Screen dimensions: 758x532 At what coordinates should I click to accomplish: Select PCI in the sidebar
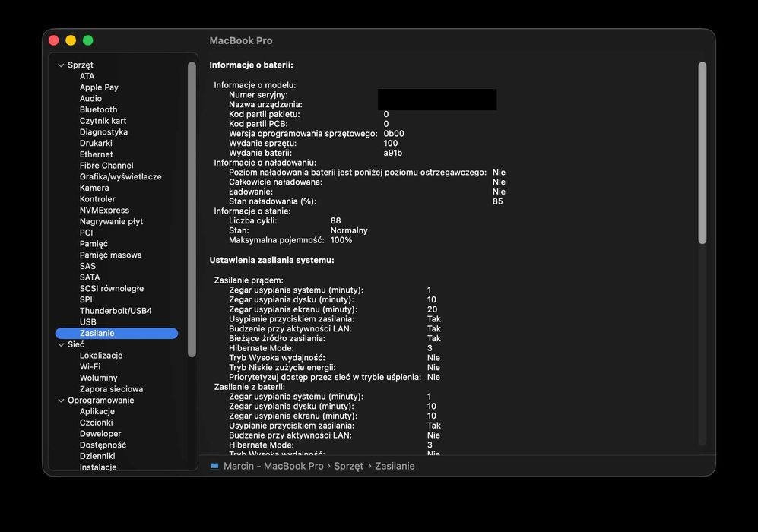point(86,233)
